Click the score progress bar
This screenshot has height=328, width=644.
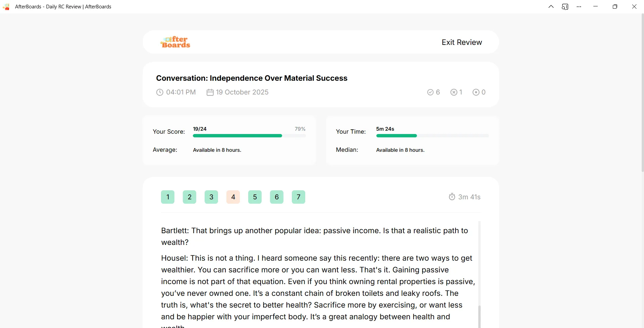coord(249,136)
